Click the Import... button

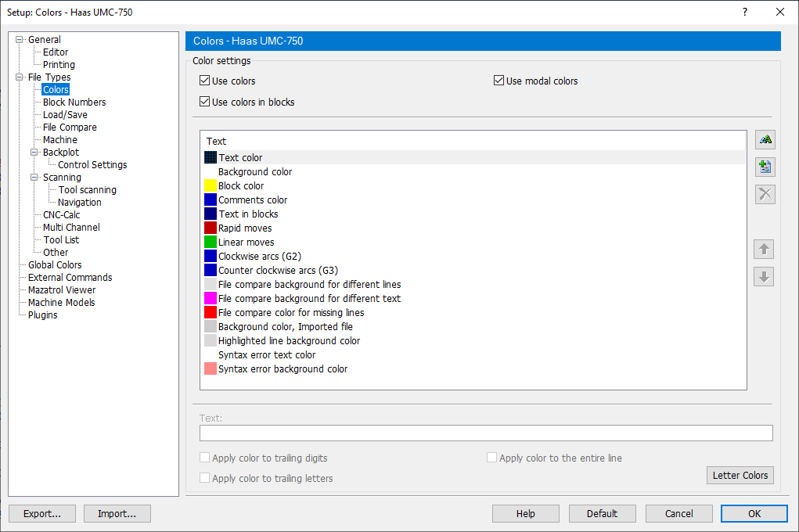[117, 514]
